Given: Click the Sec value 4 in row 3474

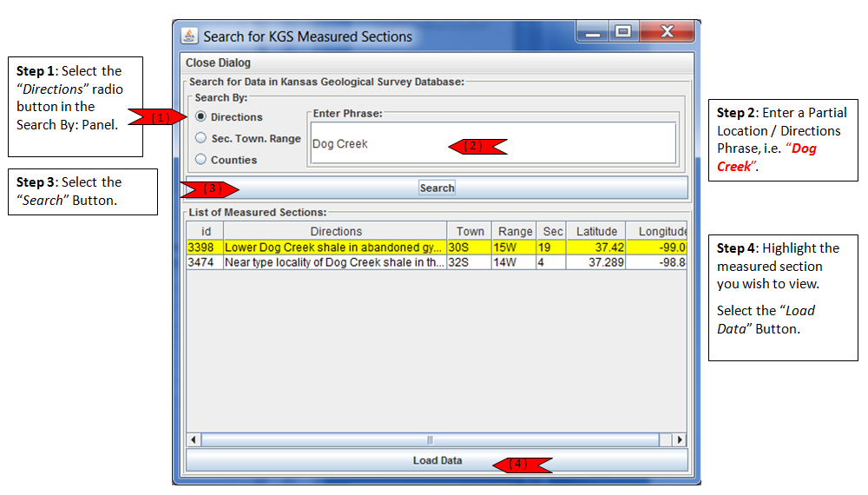Looking at the screenshot, I should 551,262.
